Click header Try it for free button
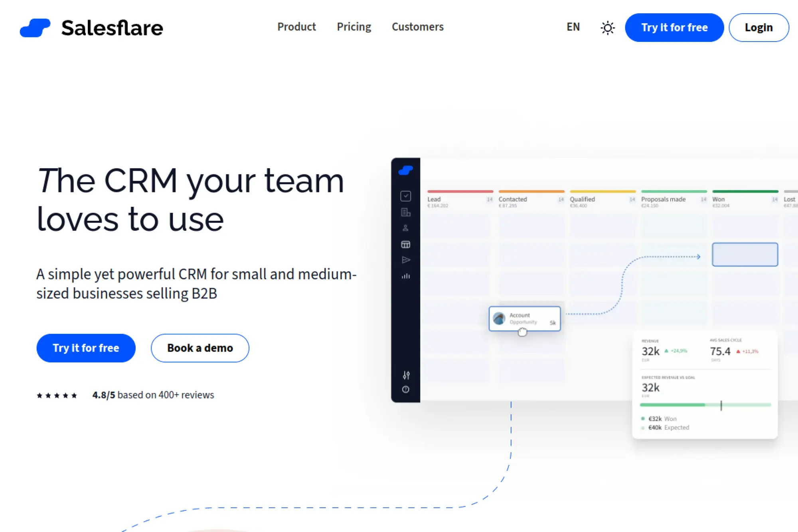Image resolution: width=798 pixels, height=532 pixels. (674, 28)
